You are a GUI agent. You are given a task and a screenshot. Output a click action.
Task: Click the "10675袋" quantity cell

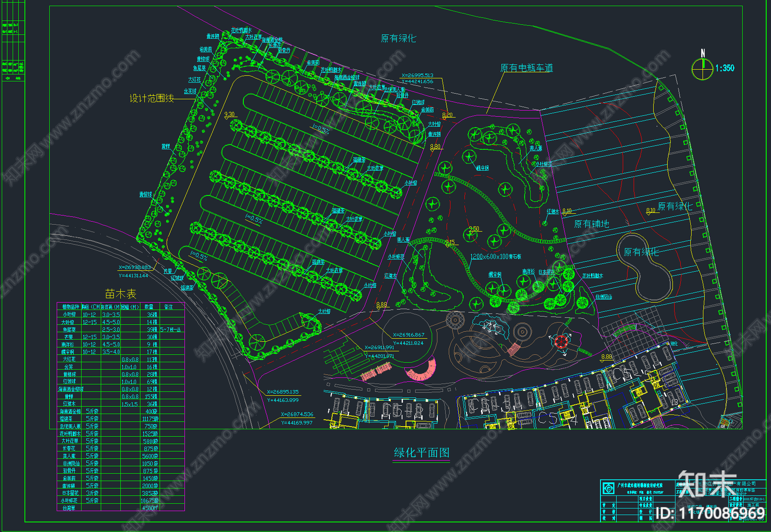tap(149, 501)
